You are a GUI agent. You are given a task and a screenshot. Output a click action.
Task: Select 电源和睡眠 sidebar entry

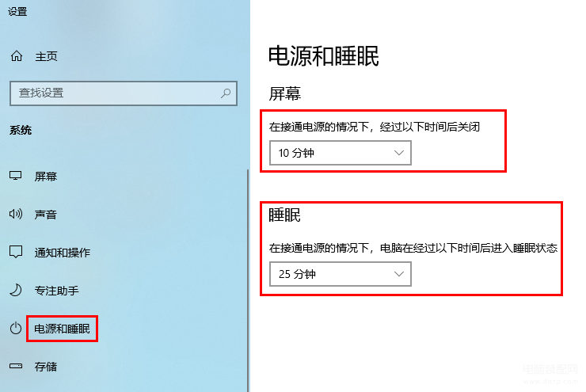pyautogui.click(x=62, y=329)
